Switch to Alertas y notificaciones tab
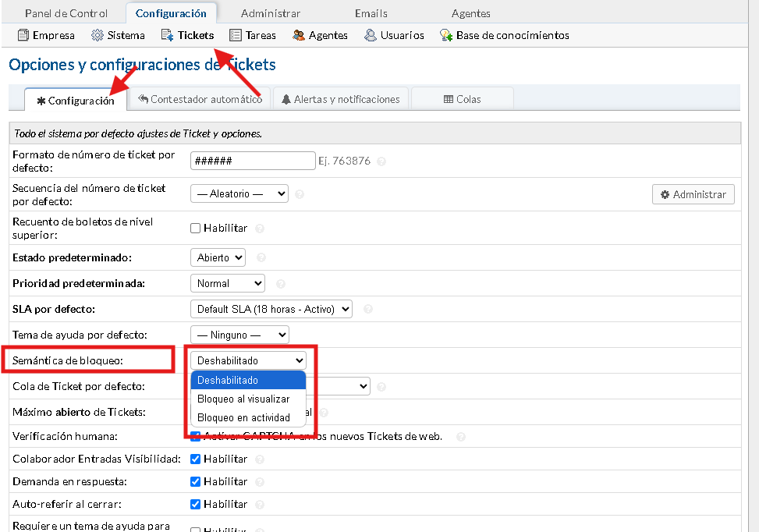 pyautogui.click(x=340, y=99)
